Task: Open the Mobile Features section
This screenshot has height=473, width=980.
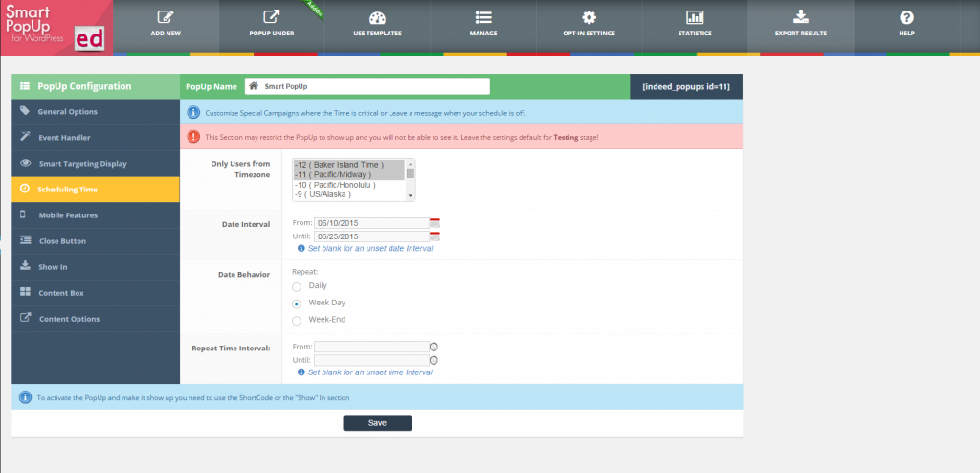Action: [x=96, y=214]
